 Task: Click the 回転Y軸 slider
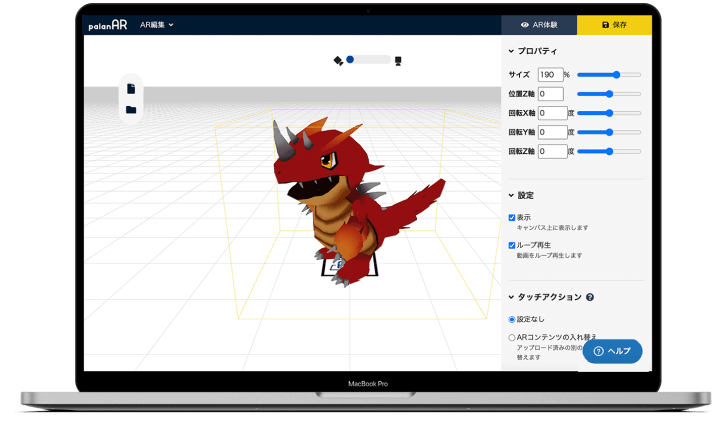tap(609, 132)
